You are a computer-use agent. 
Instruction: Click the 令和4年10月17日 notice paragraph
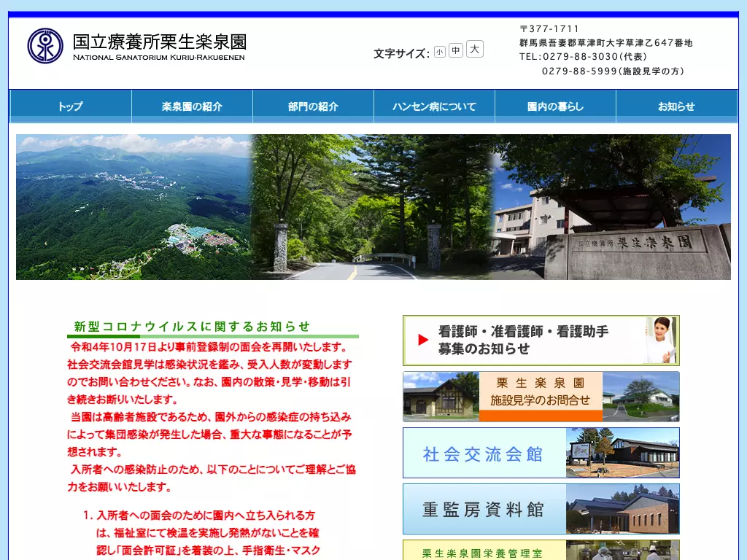[210, 373]
